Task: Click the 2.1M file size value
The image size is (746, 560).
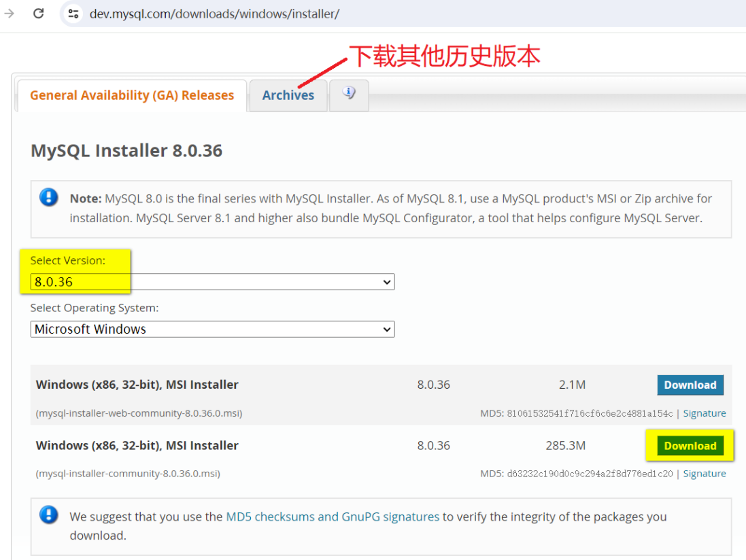Action: tap(573, 385)
